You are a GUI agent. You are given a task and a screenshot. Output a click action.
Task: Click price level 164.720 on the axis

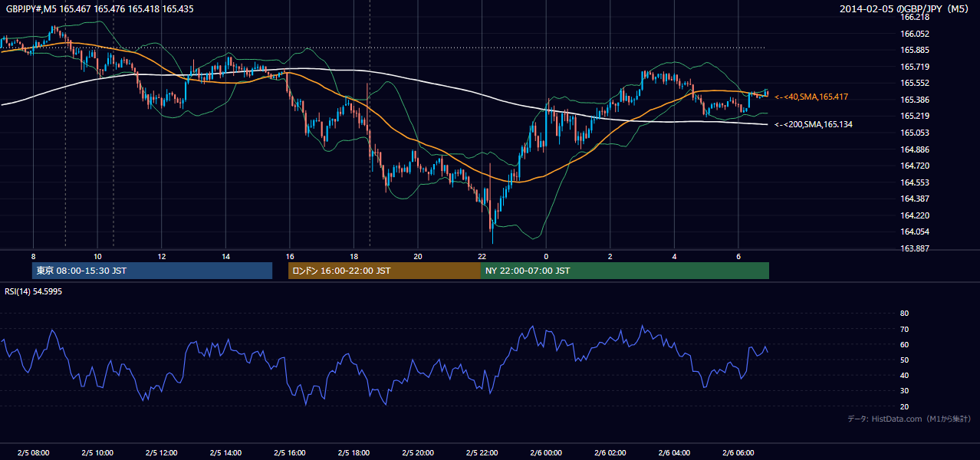[915, 166]
